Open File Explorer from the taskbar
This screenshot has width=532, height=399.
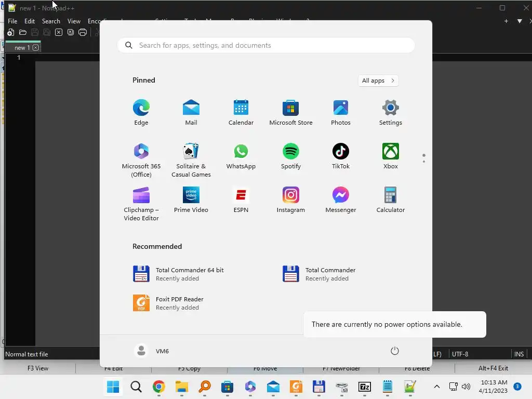pos(181,387)
